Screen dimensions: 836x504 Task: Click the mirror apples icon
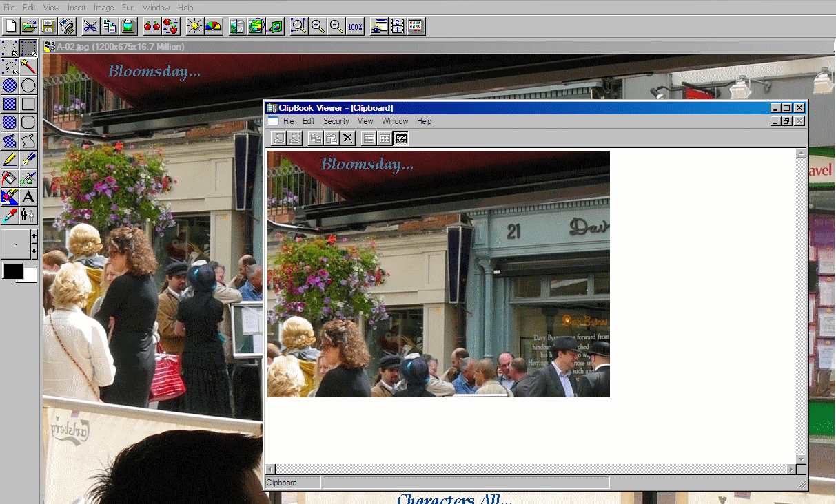(x=152, y=26)
